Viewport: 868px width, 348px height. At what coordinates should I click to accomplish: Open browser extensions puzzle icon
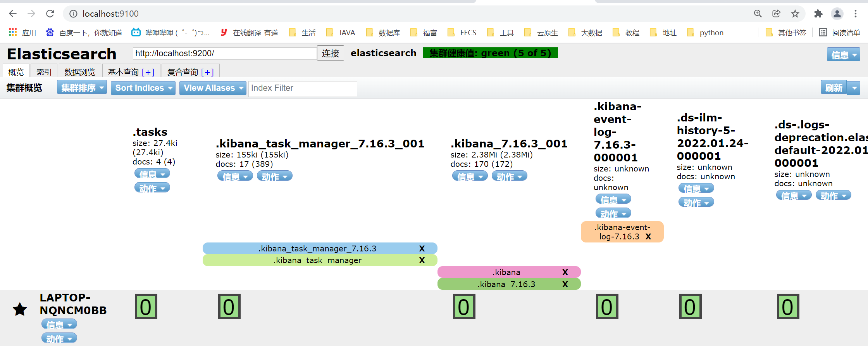[x=818, y=14]
